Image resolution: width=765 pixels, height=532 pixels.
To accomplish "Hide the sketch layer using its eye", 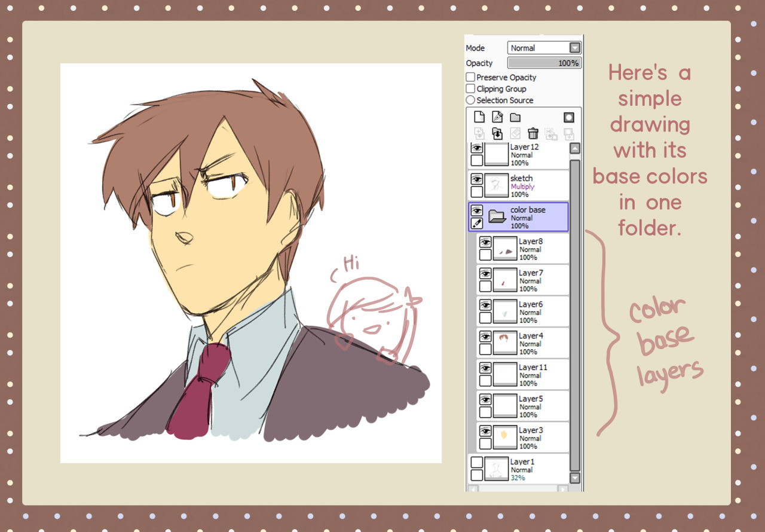I will pos(476,179).
